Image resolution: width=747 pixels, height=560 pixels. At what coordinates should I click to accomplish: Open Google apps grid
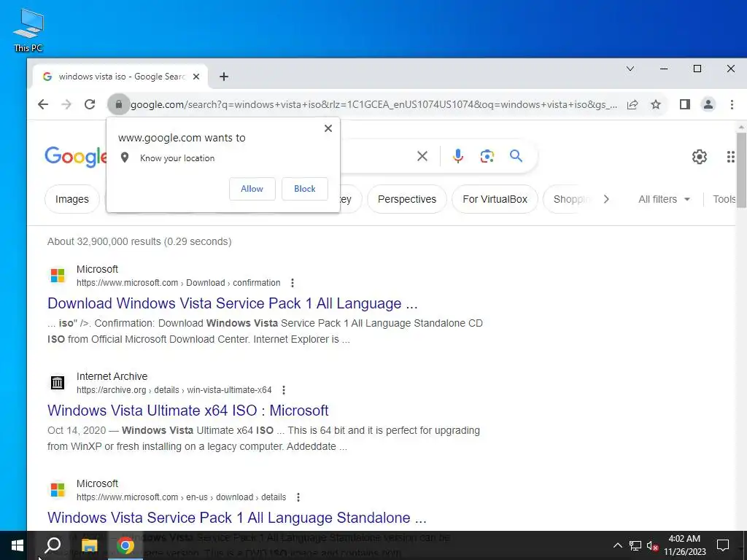point(730,157)
